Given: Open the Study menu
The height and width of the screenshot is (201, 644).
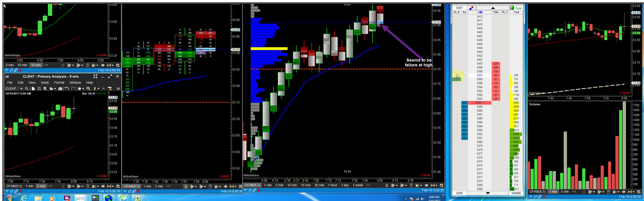Looking at the screenshot, I should coord(45,83).
